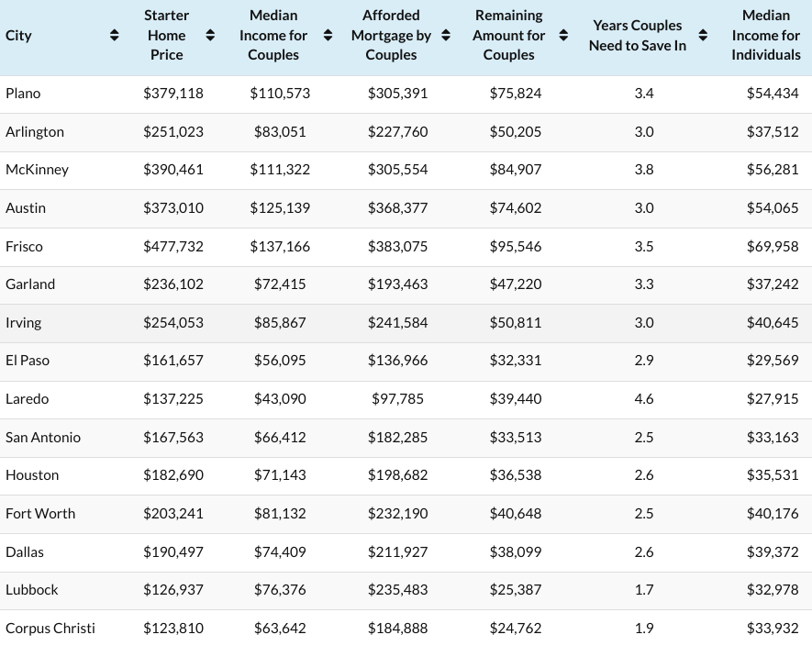Click the Starter Home Price header label
Screen dimensions: 812x646
166,36
